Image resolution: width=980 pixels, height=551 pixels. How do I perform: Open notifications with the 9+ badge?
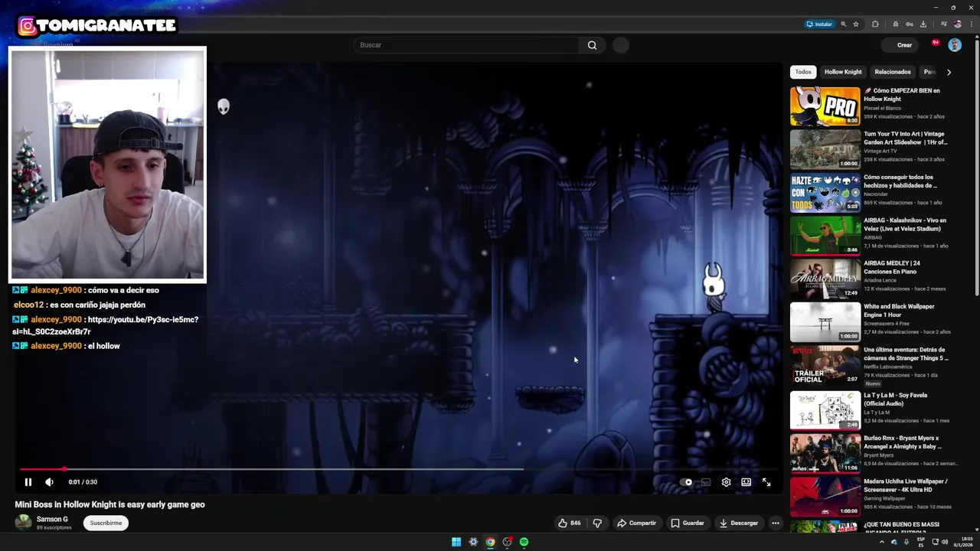coord(934,44)
